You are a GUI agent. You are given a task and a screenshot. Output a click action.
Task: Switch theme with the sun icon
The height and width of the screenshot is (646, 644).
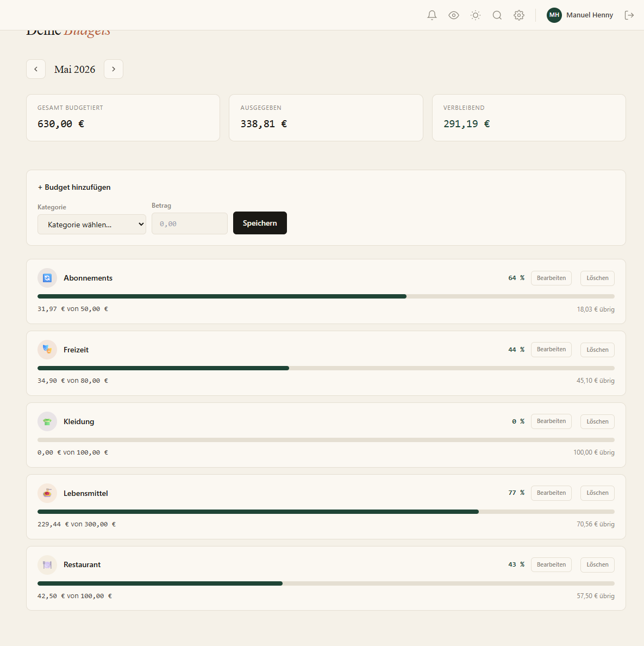pyautogui.click(x=475, y=15)
